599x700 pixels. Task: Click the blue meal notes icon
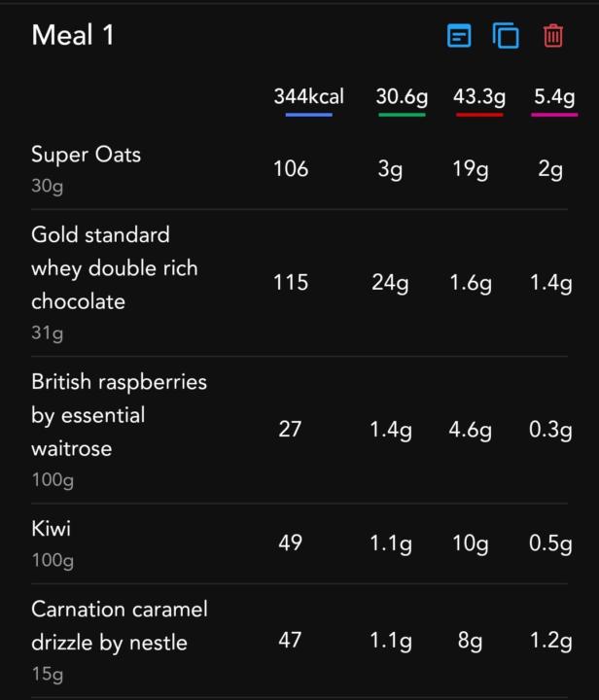(459, 37)
